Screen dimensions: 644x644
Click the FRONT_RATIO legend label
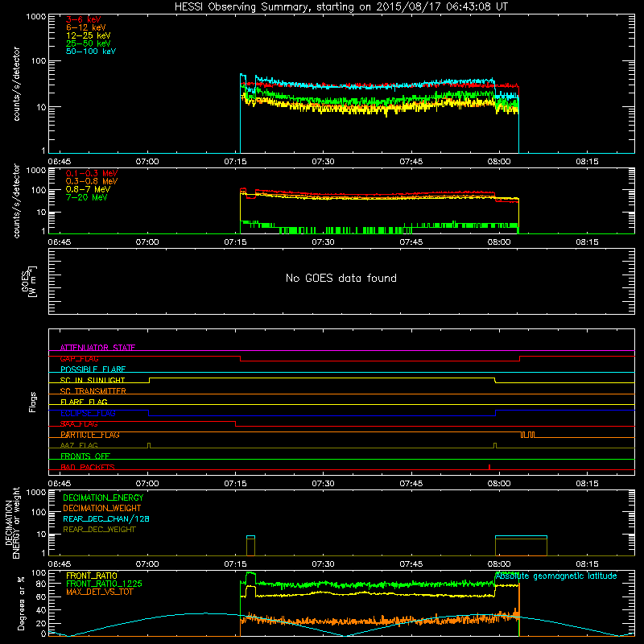(92, 576)
